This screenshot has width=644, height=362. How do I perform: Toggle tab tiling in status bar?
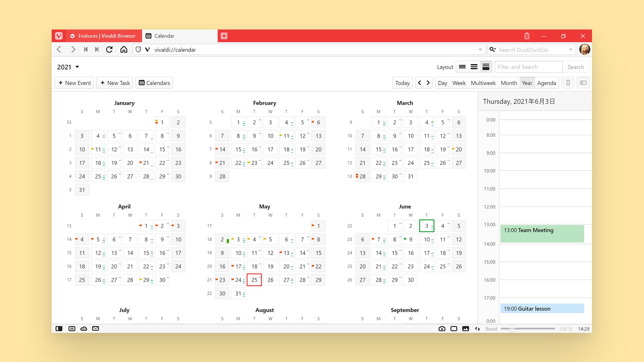coord(72,328)
